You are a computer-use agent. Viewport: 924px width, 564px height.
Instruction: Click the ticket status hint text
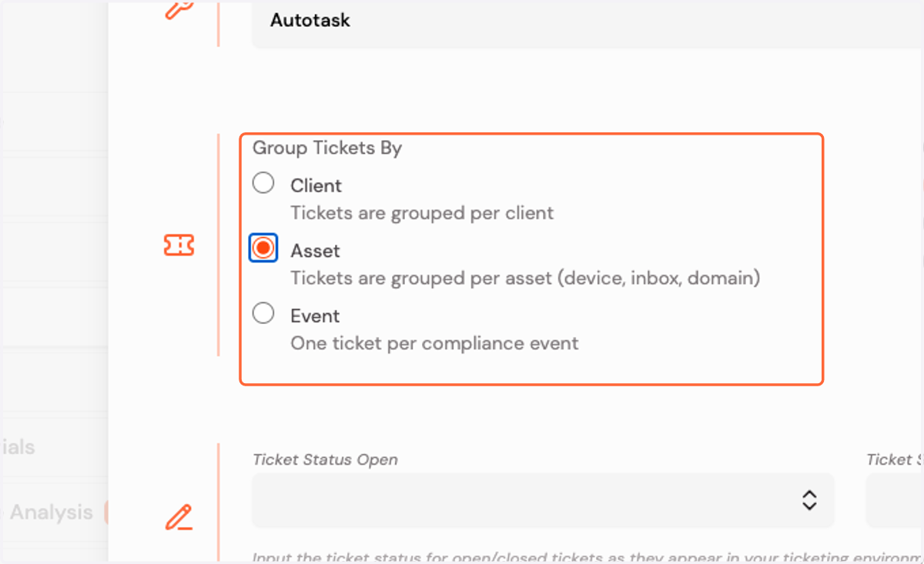pos(588,557)
